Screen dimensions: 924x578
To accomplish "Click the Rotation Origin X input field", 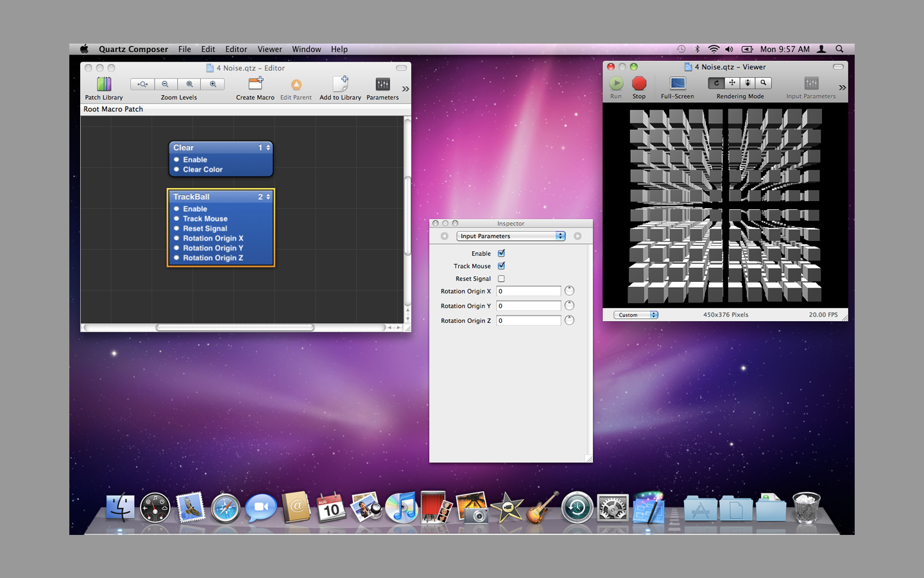I will [x=529, y=291].
